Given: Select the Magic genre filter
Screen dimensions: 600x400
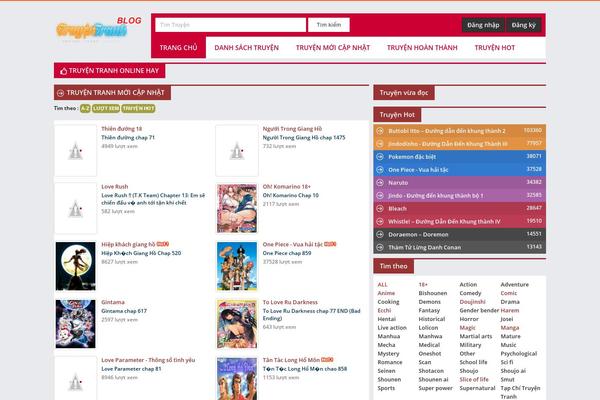Looking at the screenshot, I should 467,328.
